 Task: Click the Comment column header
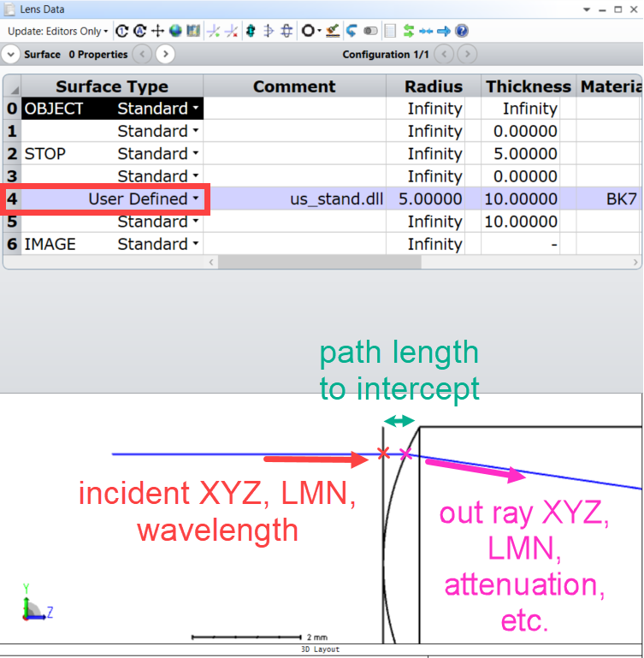pos(294,86)
